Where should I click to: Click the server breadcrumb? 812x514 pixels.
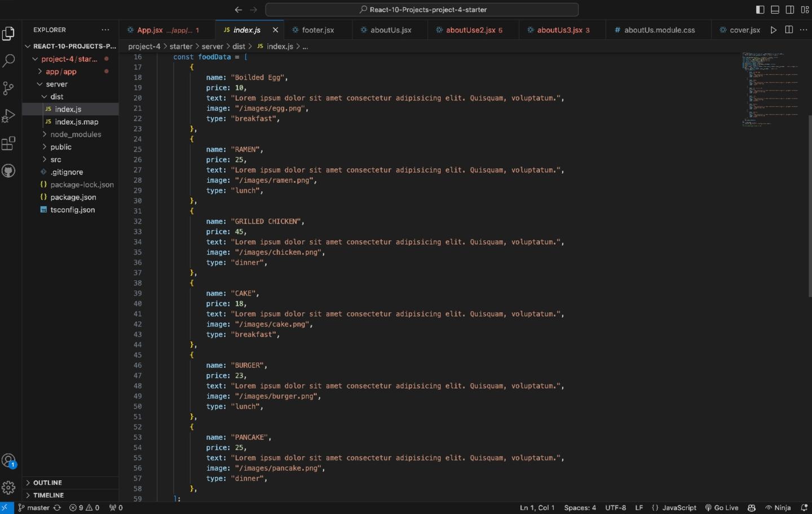(x=213, y=46)
